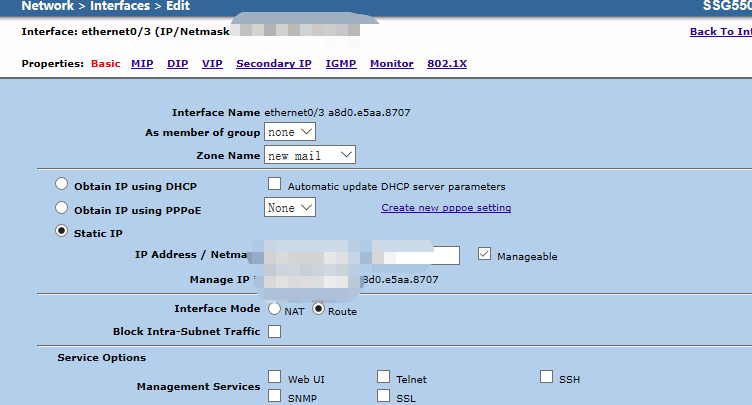Choose NAT interface mode

point(274,310)
